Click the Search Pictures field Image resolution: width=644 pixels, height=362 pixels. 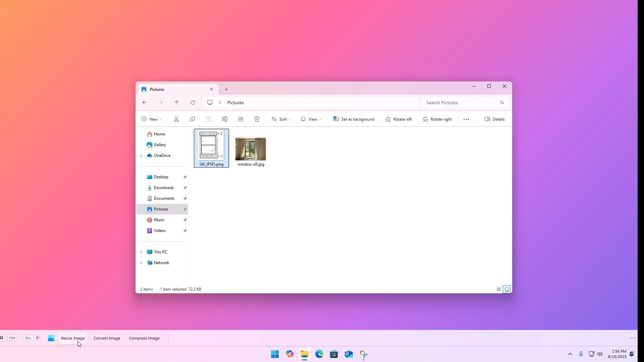coord(465,103)
